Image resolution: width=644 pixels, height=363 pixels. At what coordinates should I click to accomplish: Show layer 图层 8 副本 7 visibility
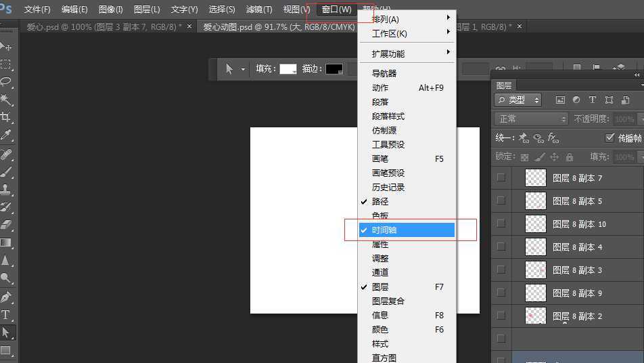501,178
